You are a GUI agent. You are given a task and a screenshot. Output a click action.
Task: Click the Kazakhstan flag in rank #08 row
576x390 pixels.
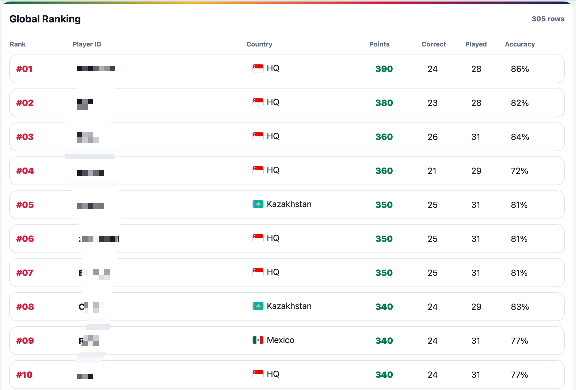coord(258,306)
